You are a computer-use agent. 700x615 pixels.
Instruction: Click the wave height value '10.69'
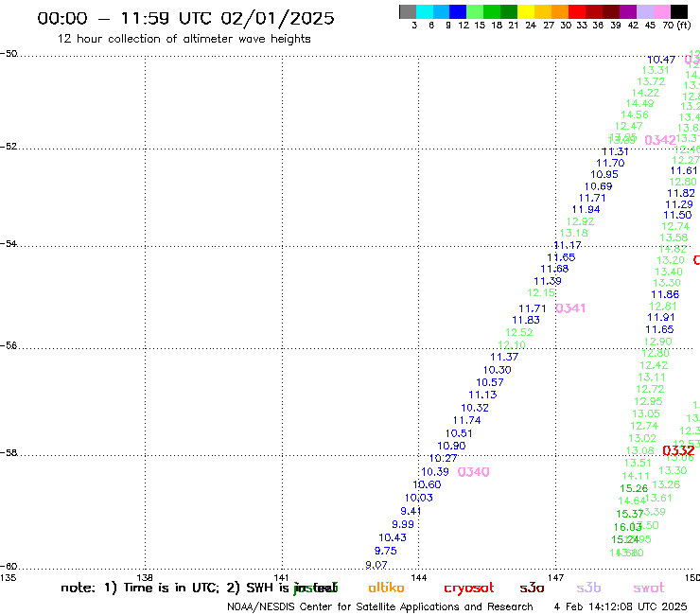(598, 186)
